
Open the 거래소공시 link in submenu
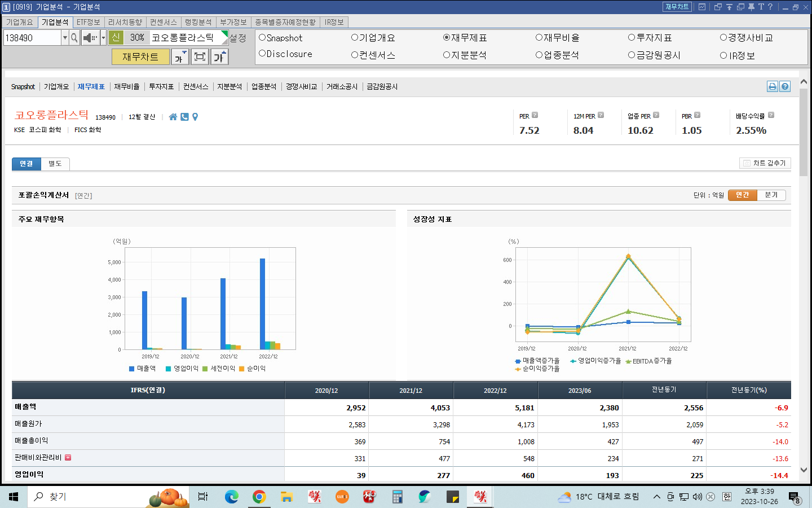point(342,86)
